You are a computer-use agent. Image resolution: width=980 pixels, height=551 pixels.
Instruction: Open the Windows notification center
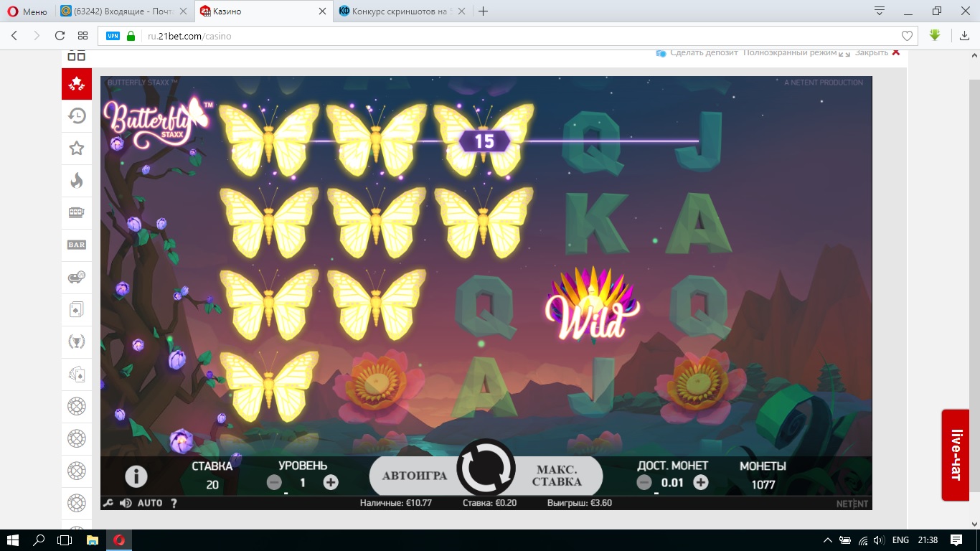(x=956, y=540)
